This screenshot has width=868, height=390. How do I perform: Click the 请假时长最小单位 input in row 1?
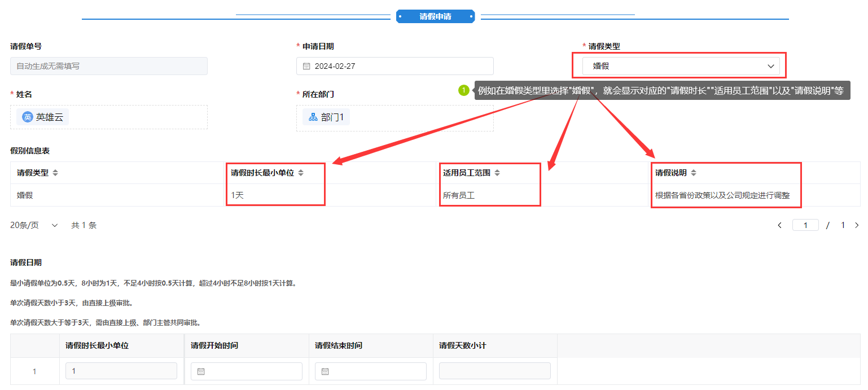click(x=121, y=371)
